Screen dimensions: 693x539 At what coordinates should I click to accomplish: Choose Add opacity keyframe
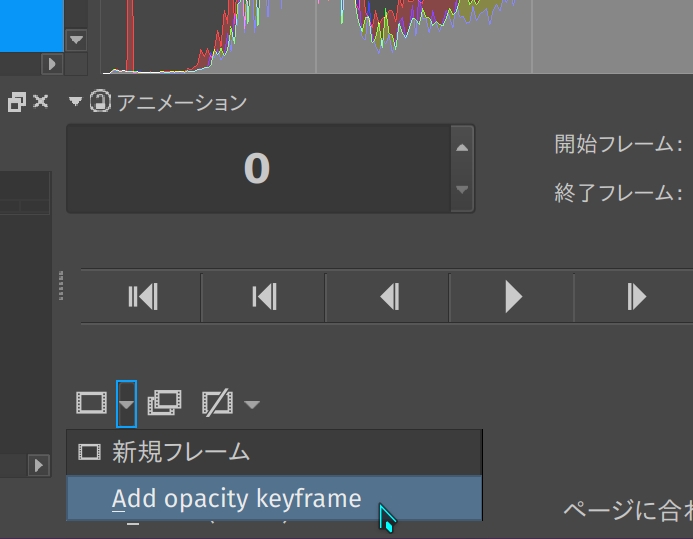point(274,498)
